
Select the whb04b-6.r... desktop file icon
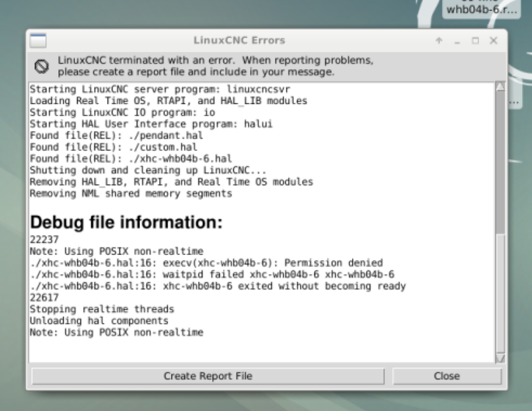[x=482, y=9]
